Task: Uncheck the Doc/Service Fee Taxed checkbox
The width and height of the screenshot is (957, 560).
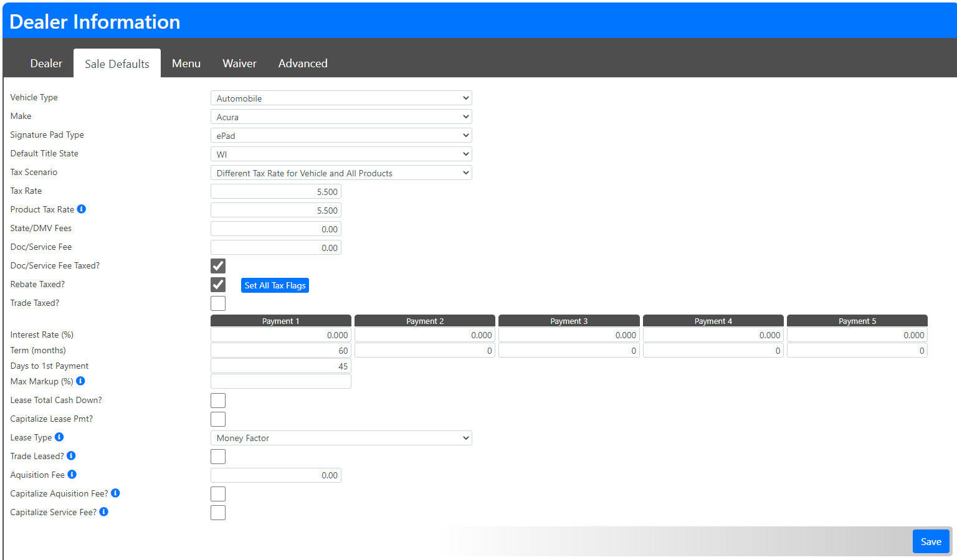Action: (x=218, y=266)
